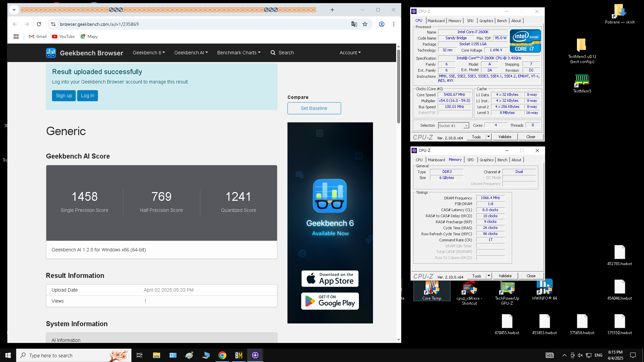Screen dimensions: 644x362
Task: Switch to SPD tab in upper CPU-Z
Action: [470, 21]
